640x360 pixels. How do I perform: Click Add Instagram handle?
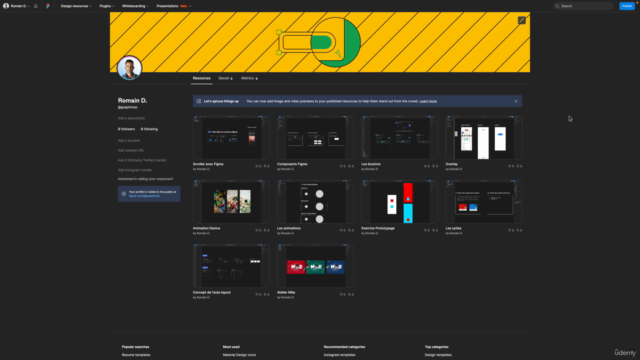135,170
